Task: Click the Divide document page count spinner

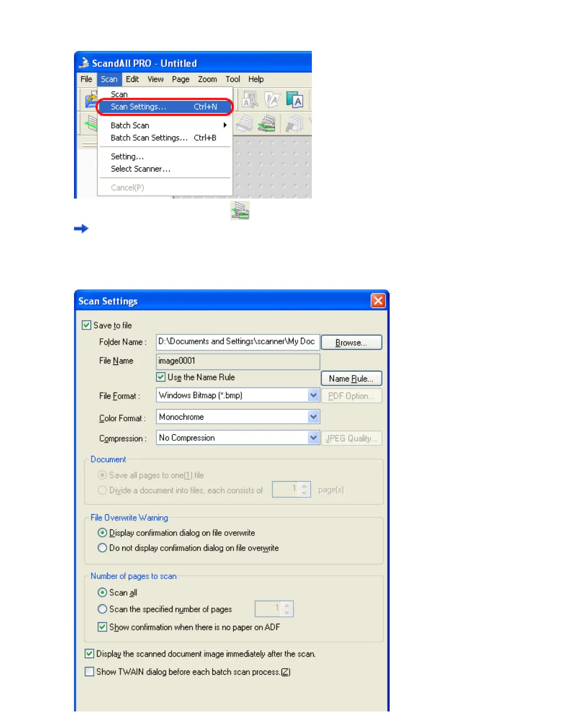Action: coord(292,489)
